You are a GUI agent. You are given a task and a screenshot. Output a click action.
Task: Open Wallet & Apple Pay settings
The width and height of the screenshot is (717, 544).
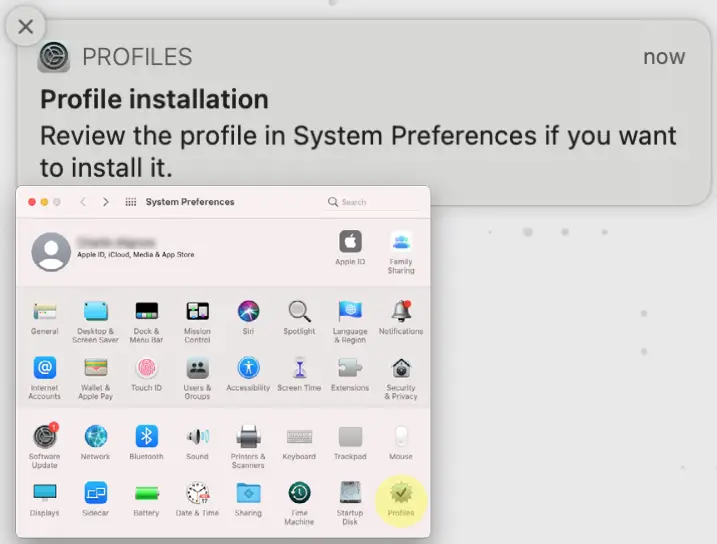[x=95, y=378]
